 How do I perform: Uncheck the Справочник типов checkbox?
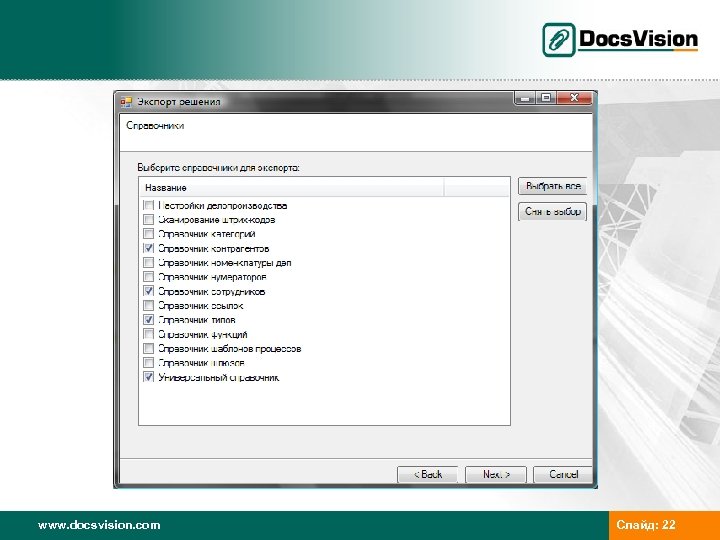148,320
